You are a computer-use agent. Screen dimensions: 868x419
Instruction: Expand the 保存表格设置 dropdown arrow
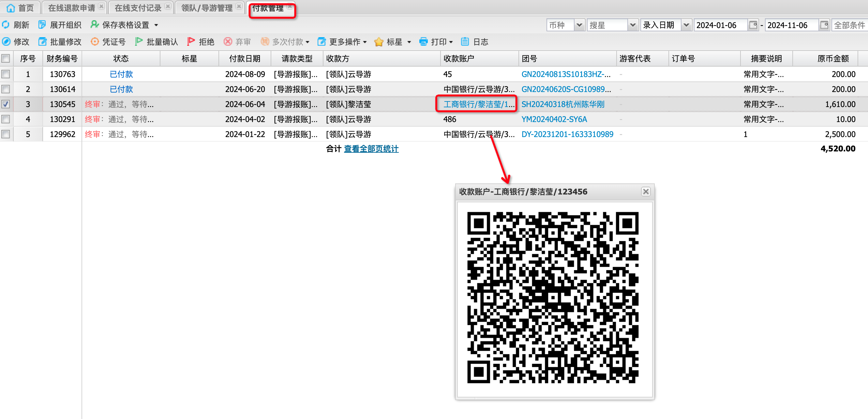(156, 25)
